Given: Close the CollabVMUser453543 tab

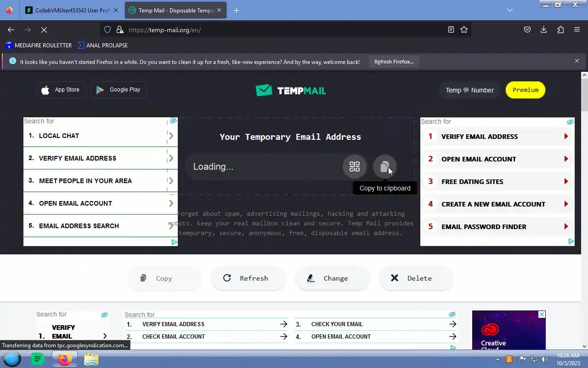Looking at the screenshot, I should (115, 10).
